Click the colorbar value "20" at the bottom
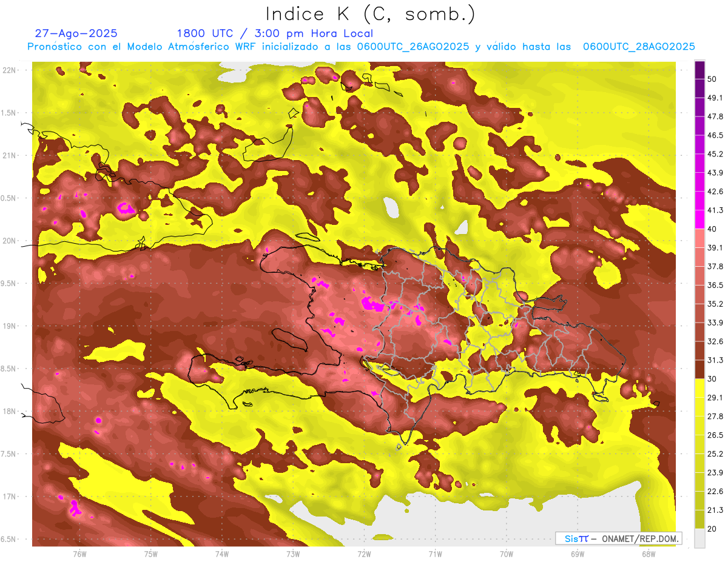 click(712, 529)
